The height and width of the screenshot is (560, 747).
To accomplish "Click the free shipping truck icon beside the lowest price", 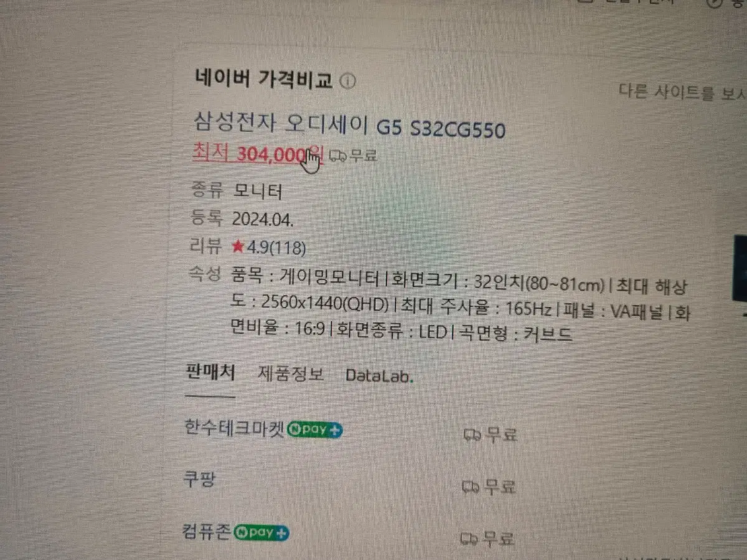I will pyautogui.click(x=337, y=156).
